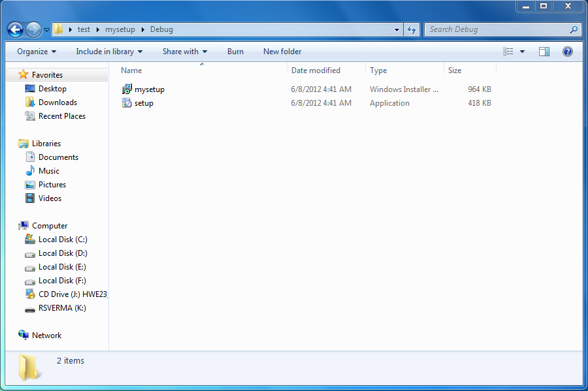Refresh the Debug folder view
The width and height of the screenshot is (588, 391).
412,29
